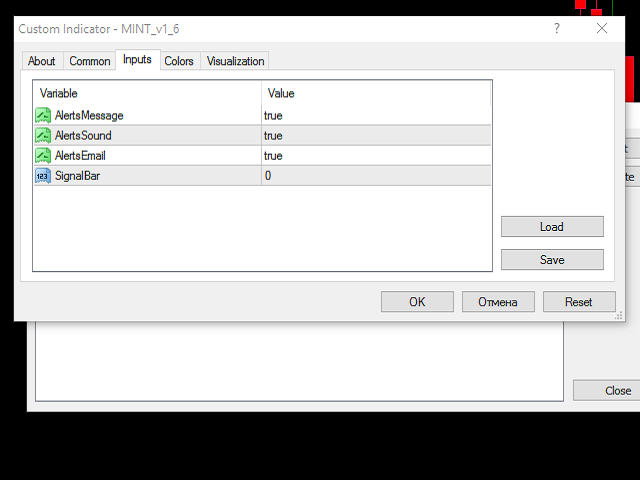Edit the true value of AlertsSound
Screen dimensions: 640x480
376,136
